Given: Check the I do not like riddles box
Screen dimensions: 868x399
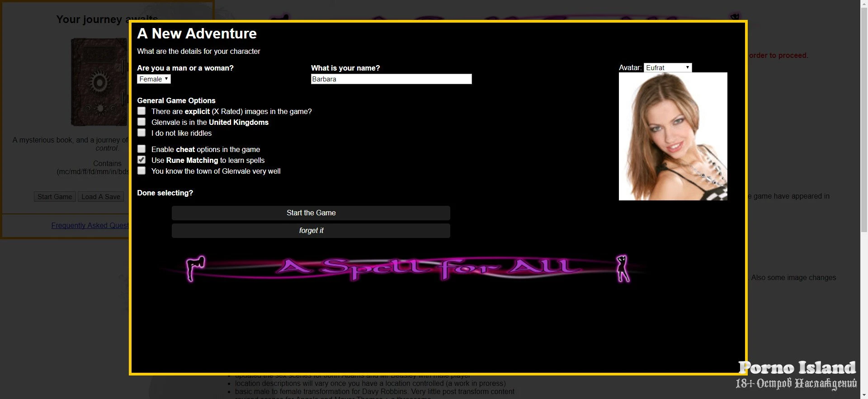Looking at the screenshot, I should [x=142, y=133].
